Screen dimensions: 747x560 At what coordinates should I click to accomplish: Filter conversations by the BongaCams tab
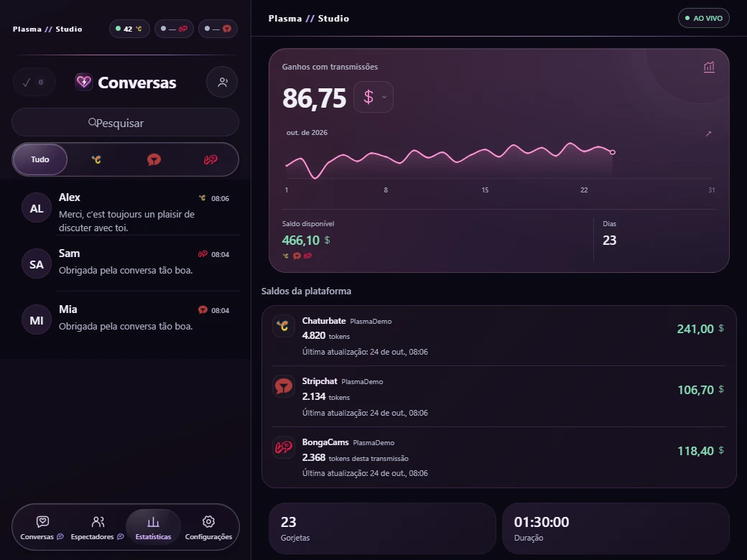pos(210,159)
